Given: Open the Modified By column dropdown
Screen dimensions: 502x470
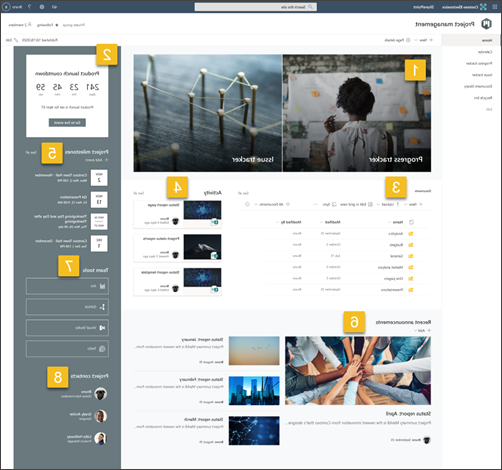Looking at the screenshot, I should click(278, 222).
